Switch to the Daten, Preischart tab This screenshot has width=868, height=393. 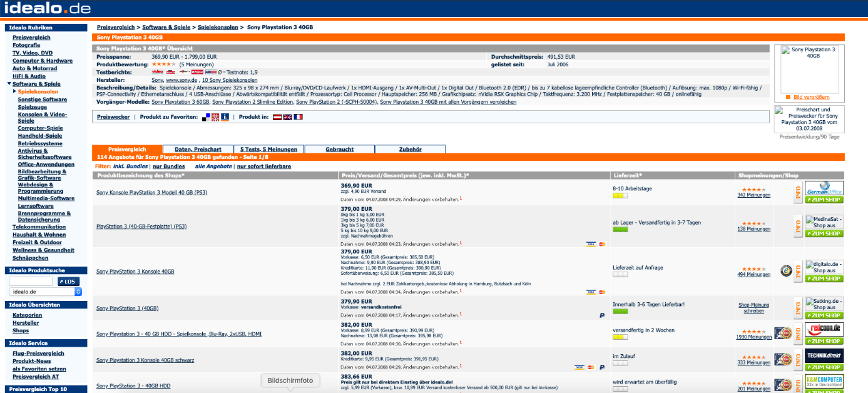198,150
